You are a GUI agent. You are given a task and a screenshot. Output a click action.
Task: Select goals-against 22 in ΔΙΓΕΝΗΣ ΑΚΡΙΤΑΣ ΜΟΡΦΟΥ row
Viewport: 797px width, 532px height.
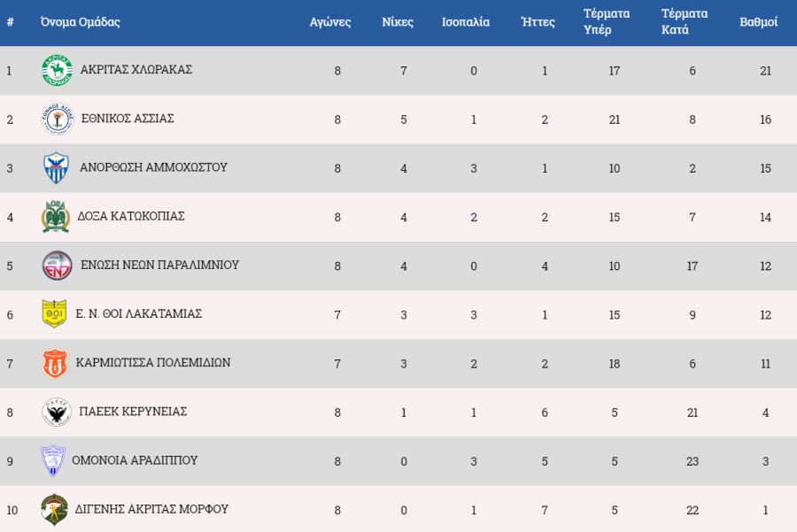click(693, 510)
